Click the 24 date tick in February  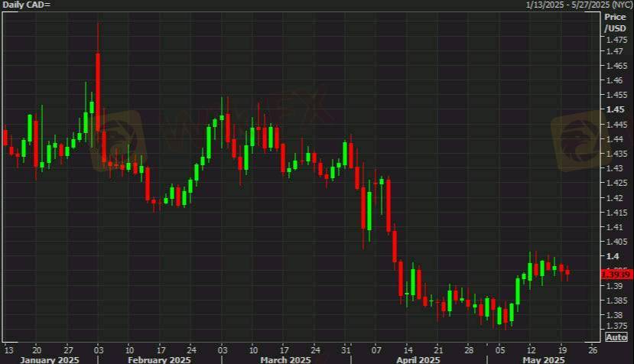click(x=192, y=349)
